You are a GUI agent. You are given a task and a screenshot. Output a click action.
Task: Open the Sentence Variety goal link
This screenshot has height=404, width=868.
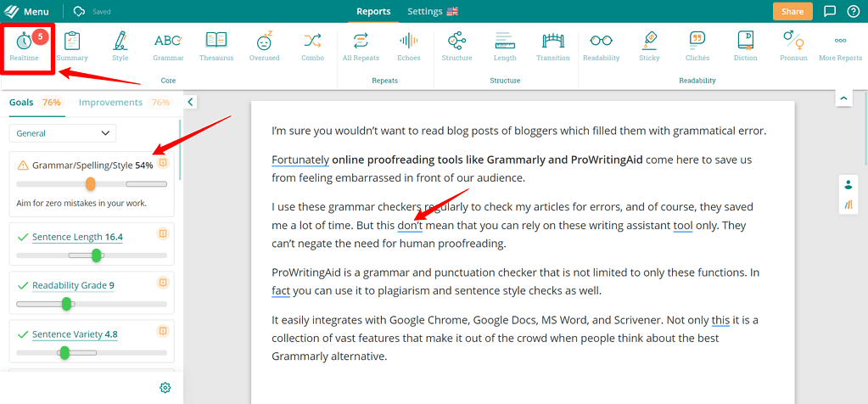coord(67,334)
